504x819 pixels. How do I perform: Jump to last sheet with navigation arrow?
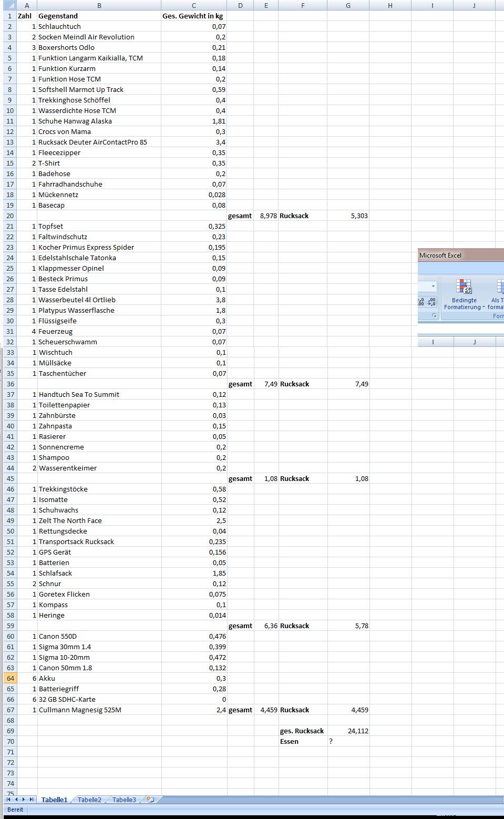31,800
